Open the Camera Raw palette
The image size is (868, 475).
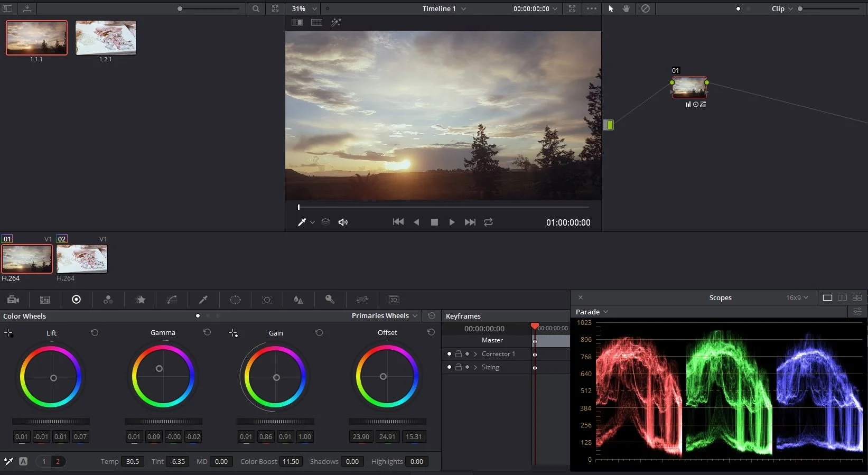(x=13, y=300)
